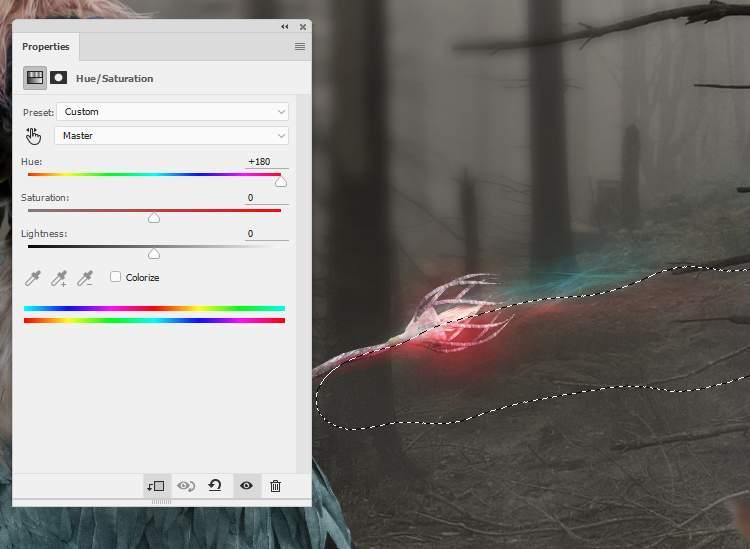750x549 pixels.
Task: Select the Properties tab
Action: 46,47
